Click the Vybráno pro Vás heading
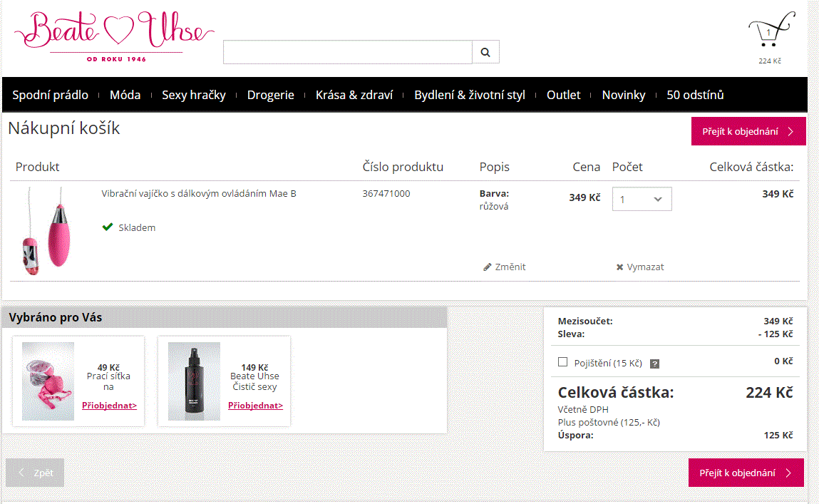The height and width of the screenshot is (504, 819). (56, 317)
